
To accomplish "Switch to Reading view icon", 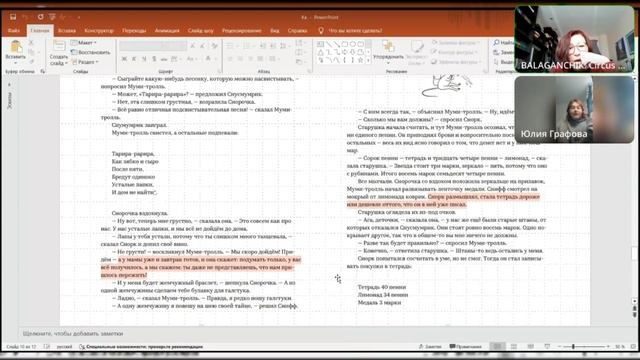I will point(531,347).
